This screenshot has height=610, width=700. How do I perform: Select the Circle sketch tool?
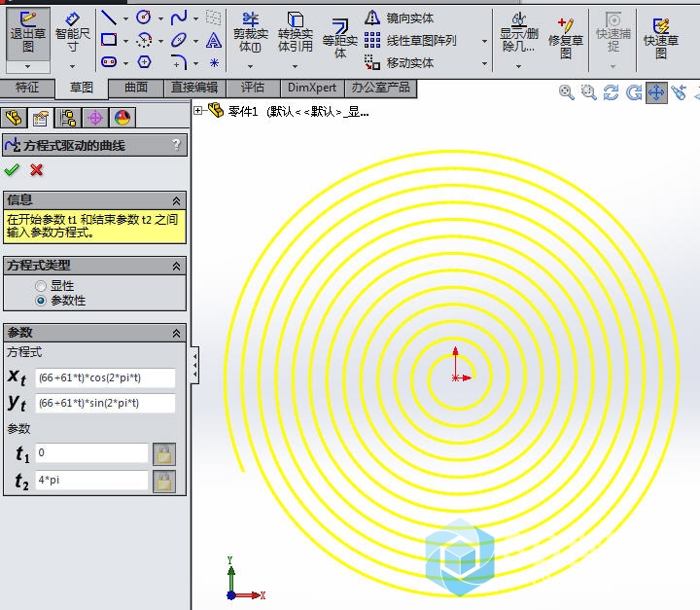[144, 18]
